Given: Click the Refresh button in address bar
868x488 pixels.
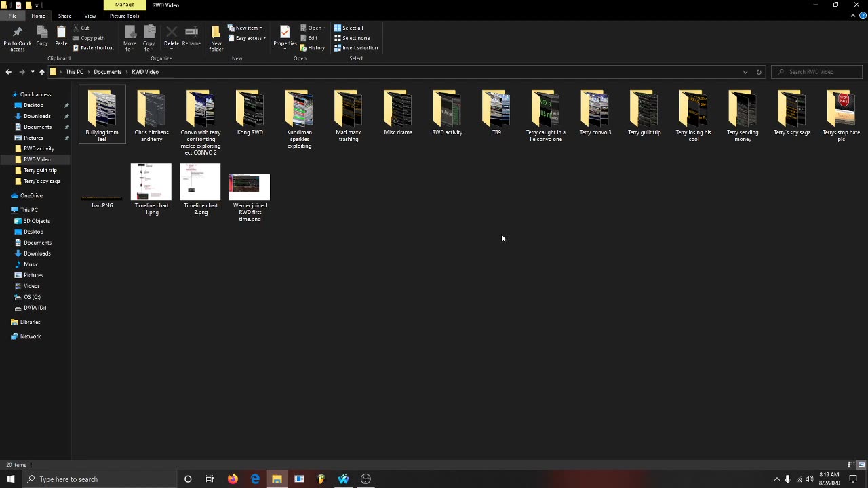Looking at the screenshot, I should [759, 72].
